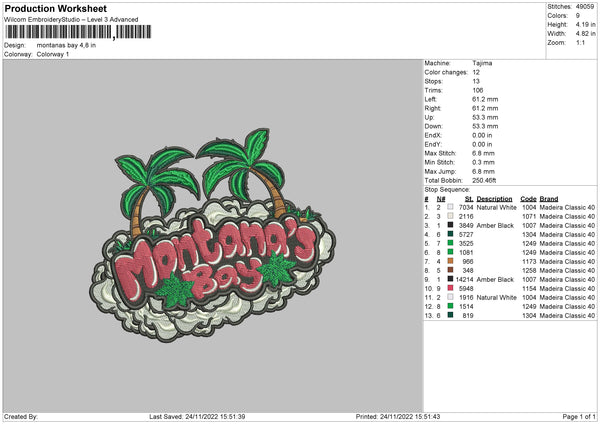The height and width of the screenshot is (424, 600).
Task: Click the 'Printed: 24/11/2022 15:51:43' footer
Action: tap(398, 416)
